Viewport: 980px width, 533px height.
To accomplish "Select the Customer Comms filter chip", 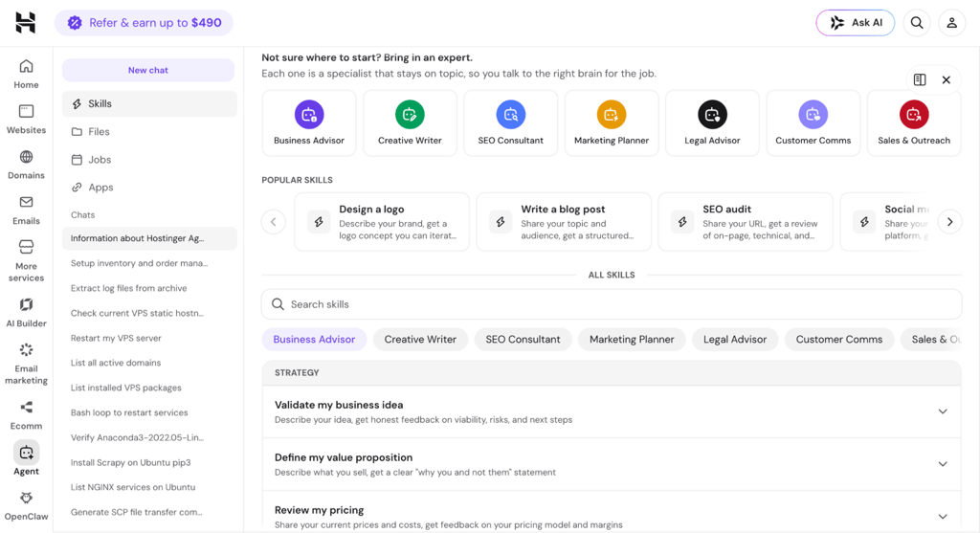I will 839,340.
